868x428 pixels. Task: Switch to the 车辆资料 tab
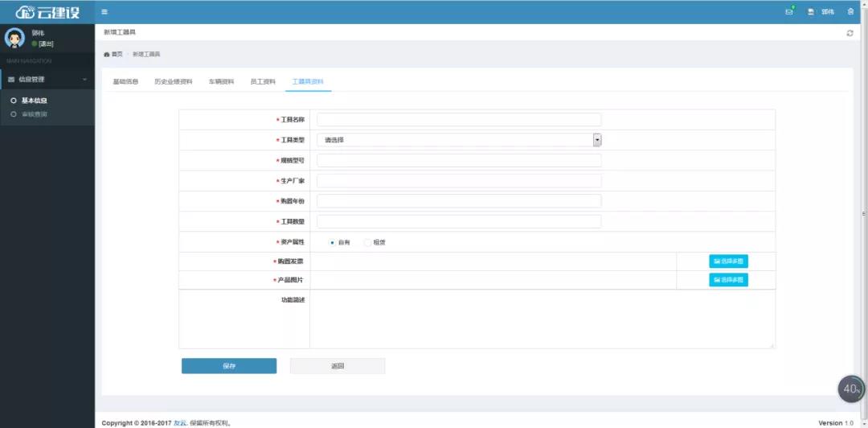coord(221,81)
